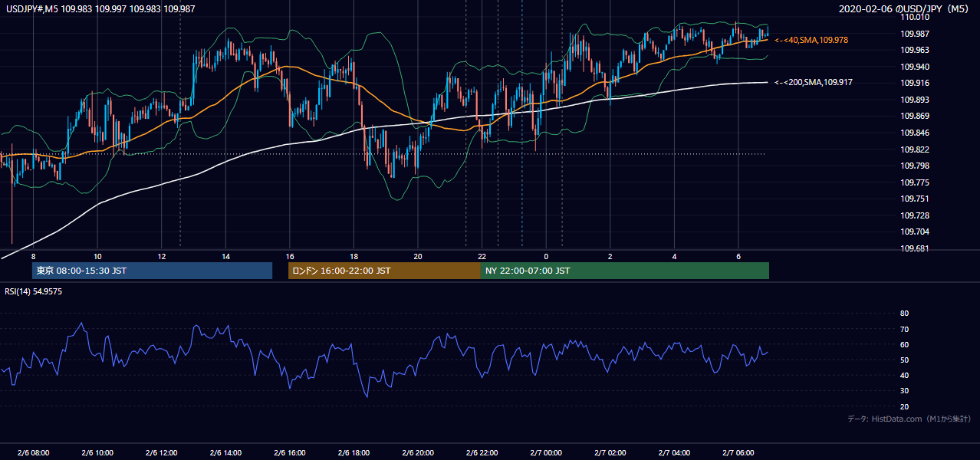This screenshot has width=980, height=460.
Task: Click the bottom time label 2/7 00:00
Action: click(x=546, y=453)
